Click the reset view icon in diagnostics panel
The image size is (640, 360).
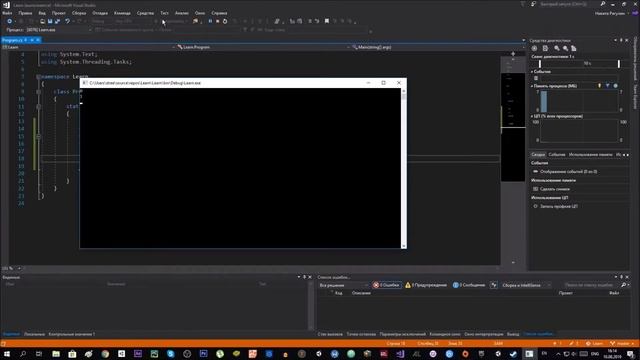[574, 48]
